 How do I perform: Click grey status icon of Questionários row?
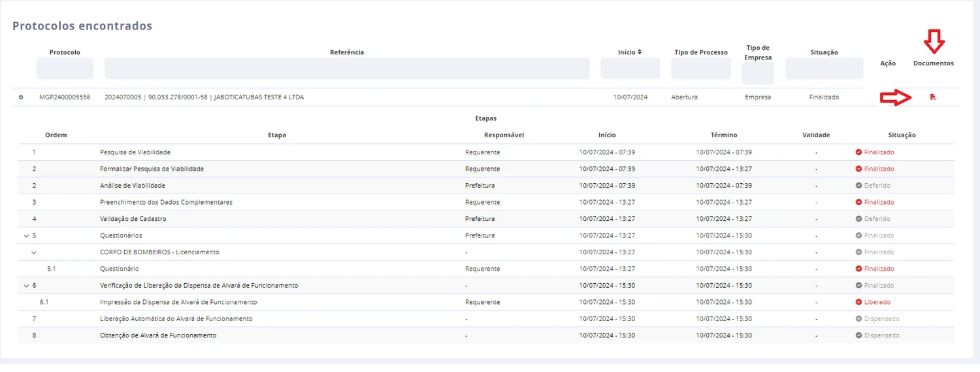[x=859, y=235]
